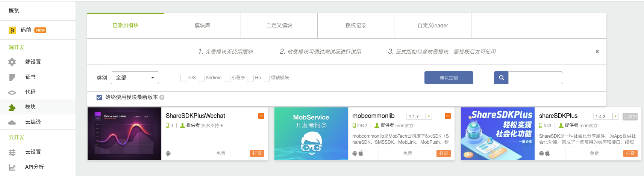This screenshot has height=176, width=644.
Task: Click 打赏 on shareSDKPlus card
Action: coord(630,153)
